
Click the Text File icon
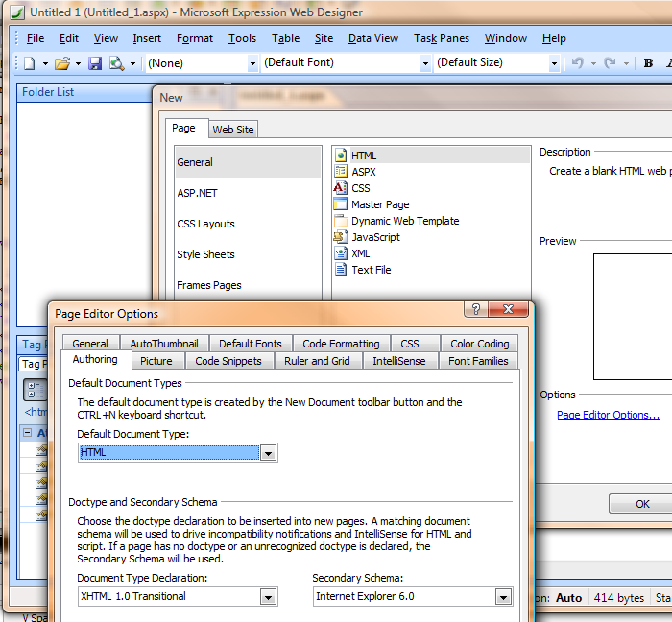coord(340,270)
